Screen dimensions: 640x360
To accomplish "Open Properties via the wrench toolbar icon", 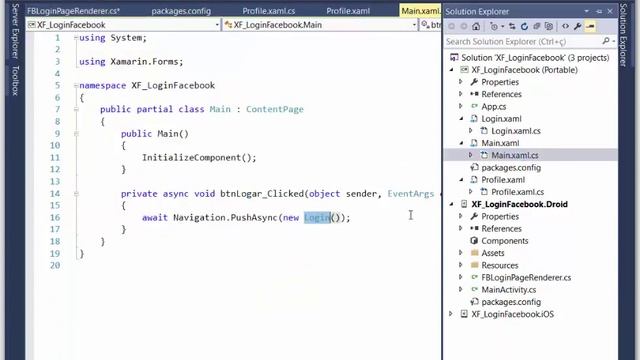I will pyautogui.click(x=578, y=27).
